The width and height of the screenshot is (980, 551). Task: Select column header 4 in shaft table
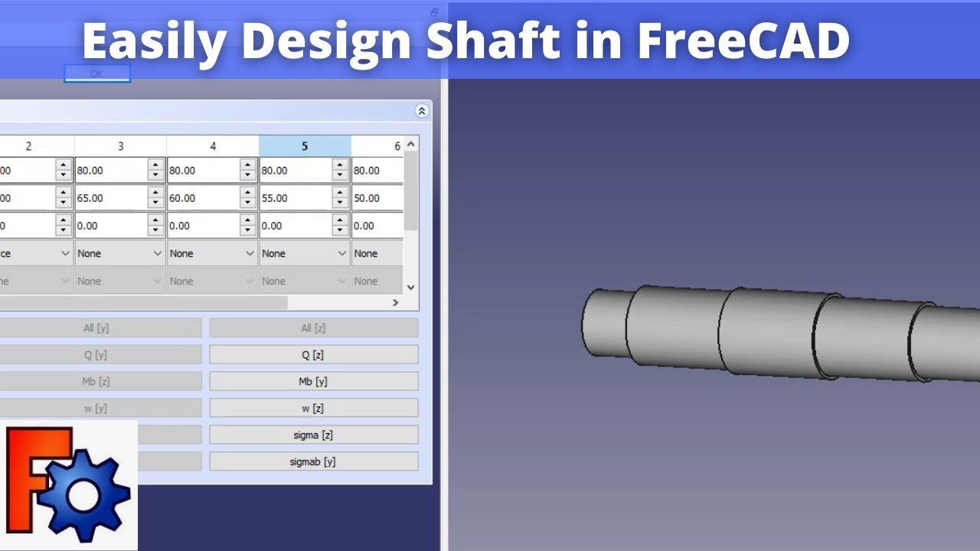pyautogui.click(x=213, y=146)
